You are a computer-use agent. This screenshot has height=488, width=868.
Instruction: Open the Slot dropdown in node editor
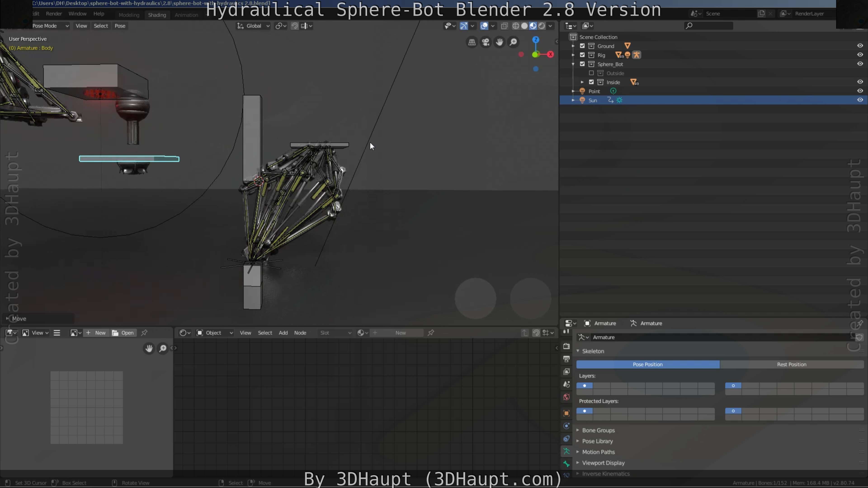pos(336,333)
